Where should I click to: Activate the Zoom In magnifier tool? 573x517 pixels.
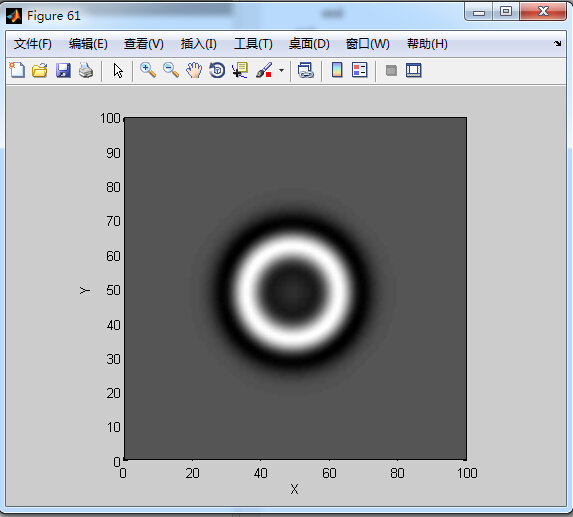148,70
